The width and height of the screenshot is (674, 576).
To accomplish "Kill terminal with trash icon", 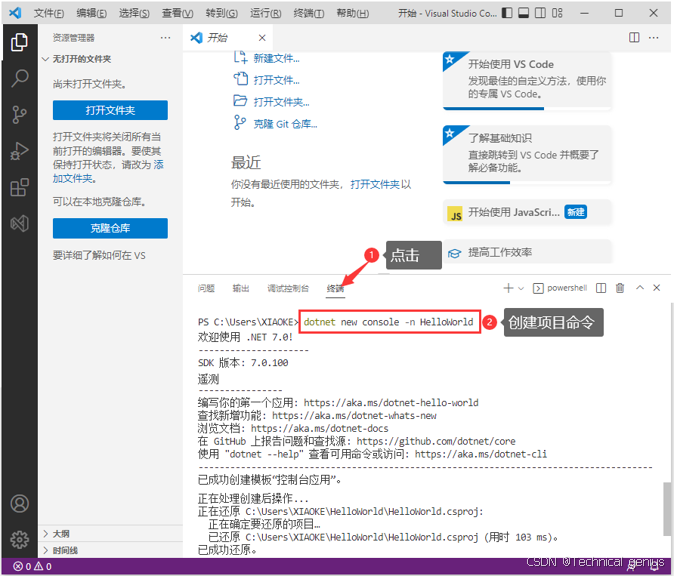I will (x=620, y=288).
